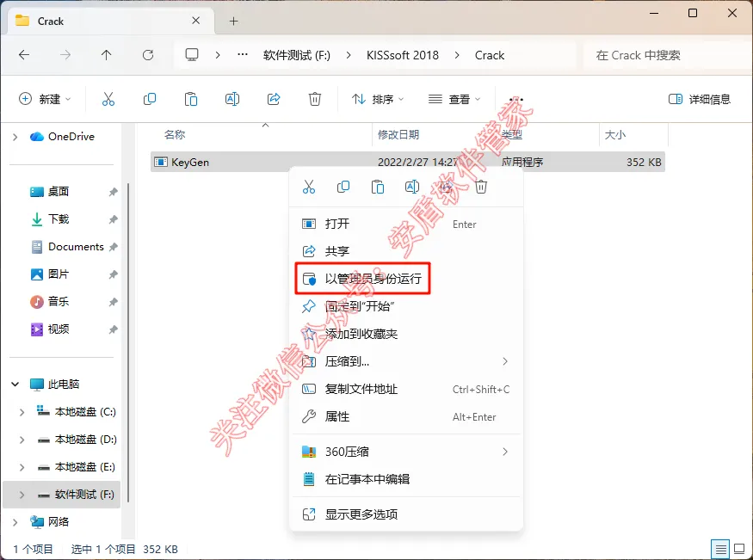Click the navigation pane vertical scrollbar
This screenshot has height=560, width=753.
[127, 342]
